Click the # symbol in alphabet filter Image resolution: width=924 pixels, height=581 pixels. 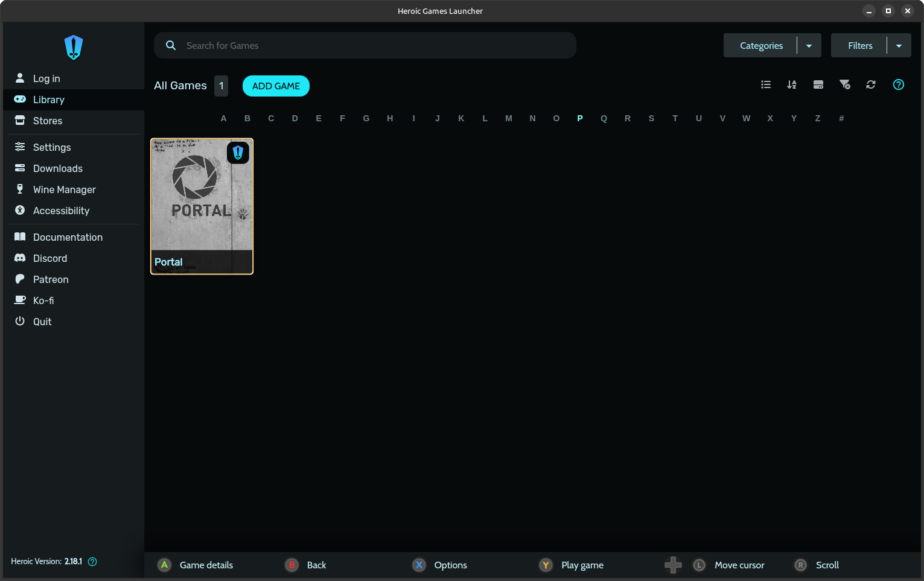pos(841,118)
